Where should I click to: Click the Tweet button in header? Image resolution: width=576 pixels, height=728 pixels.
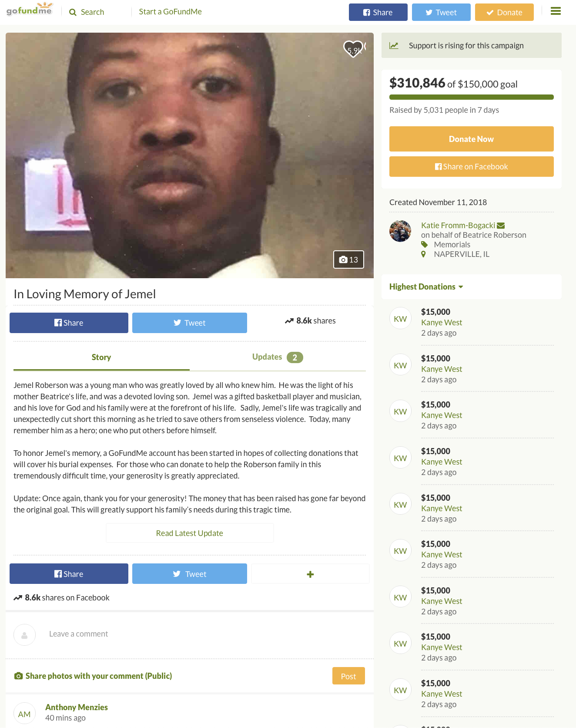441,12
